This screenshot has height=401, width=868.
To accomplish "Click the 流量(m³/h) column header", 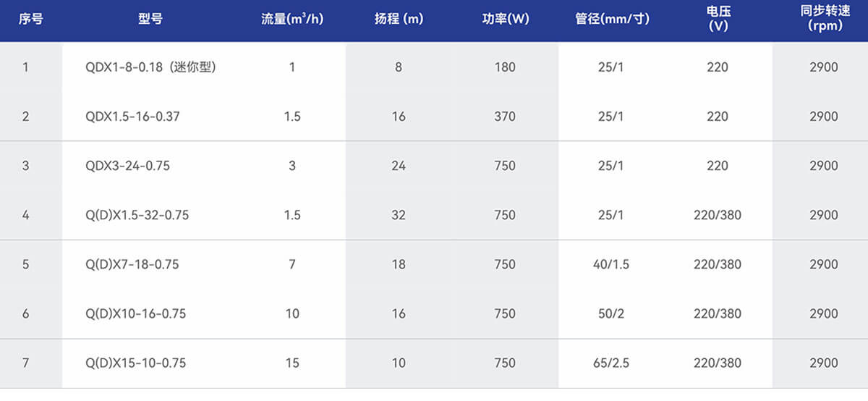I will click(x=292, y=20).
